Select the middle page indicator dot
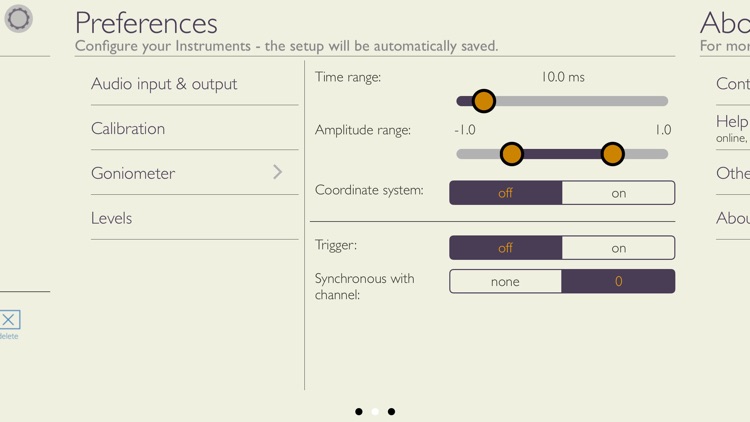The width and height of the screenshot is (750, 422). [x=375, y=411]
